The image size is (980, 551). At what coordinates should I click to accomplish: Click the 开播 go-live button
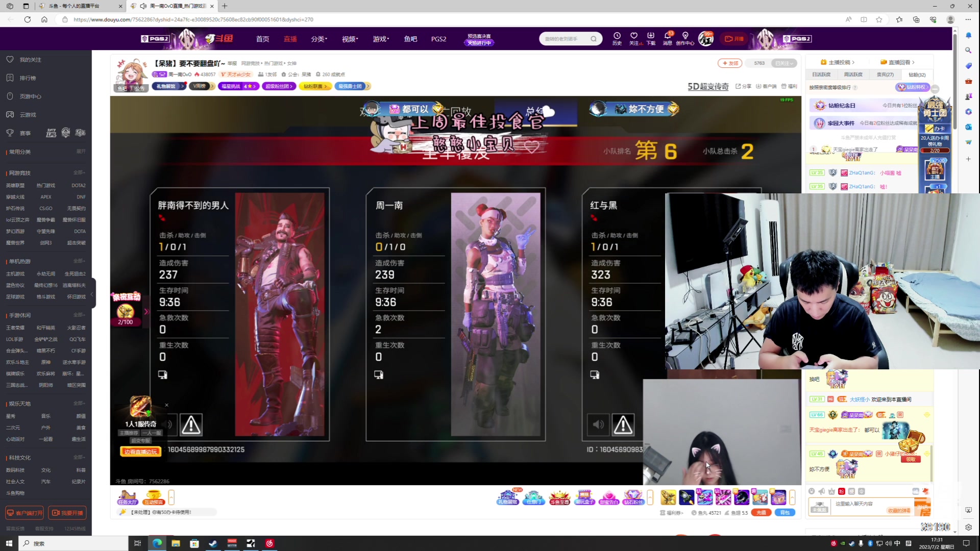click(x=734, y=39)
